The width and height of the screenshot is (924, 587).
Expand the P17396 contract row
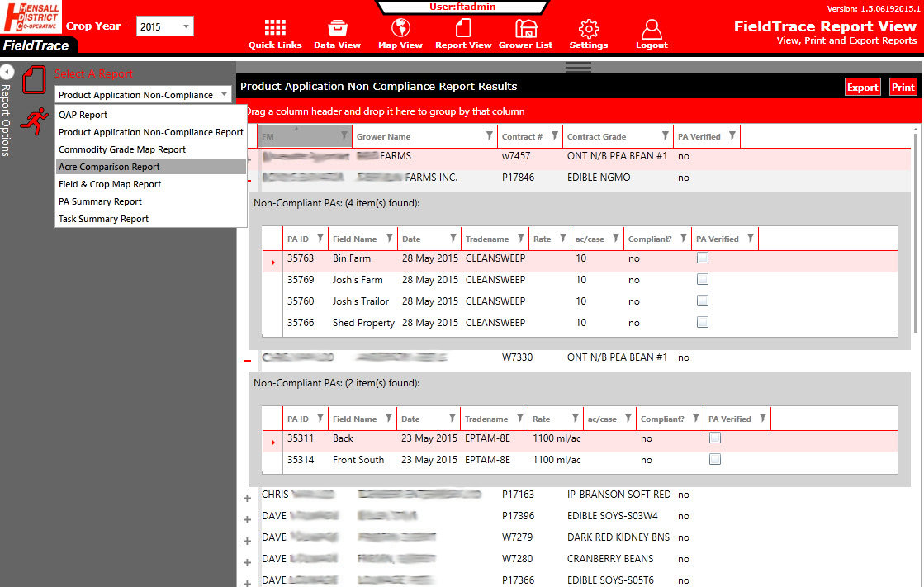click(x=247, y=520)
